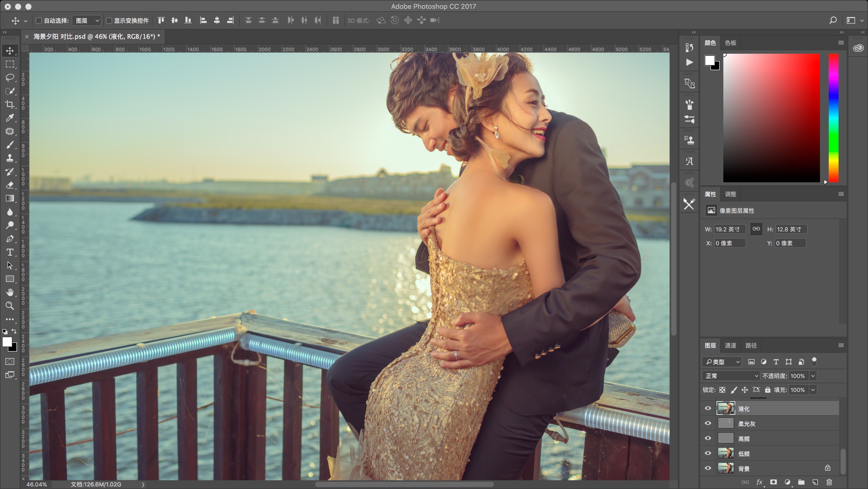Select the Gradient tool
Viewport: 868px width, 489px height.
coord(10,198)
